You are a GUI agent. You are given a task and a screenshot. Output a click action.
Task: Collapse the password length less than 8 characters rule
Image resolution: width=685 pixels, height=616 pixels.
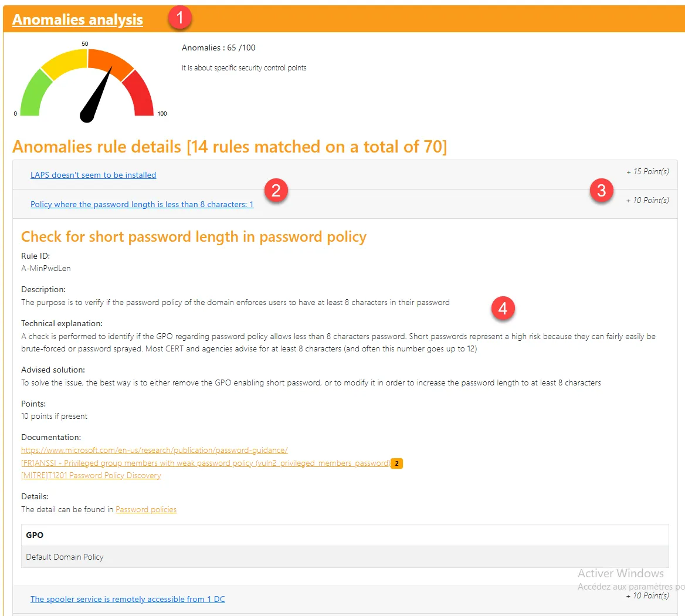coord(142,204)
